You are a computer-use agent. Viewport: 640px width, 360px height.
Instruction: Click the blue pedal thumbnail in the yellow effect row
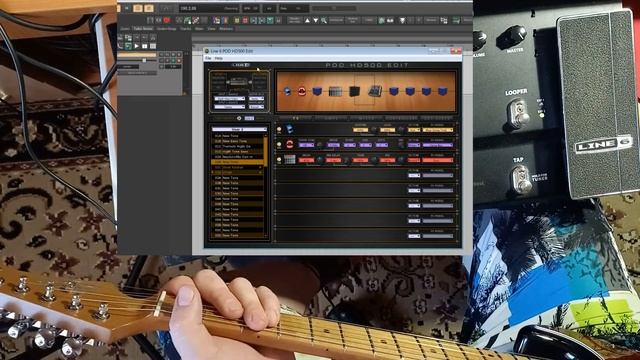tap(289, 129)
